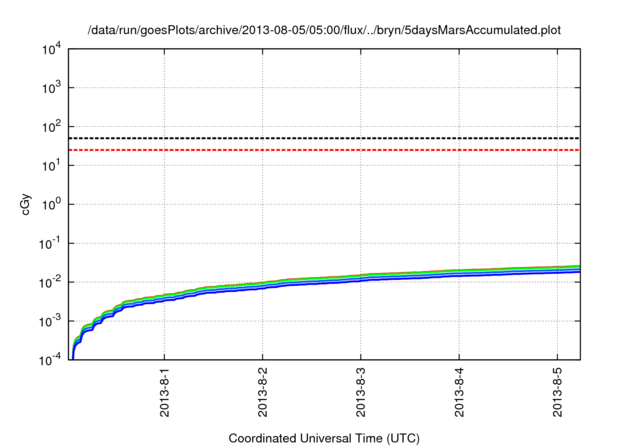
Task: Click the 2013-8-1 date tick label
Action: 164,392
